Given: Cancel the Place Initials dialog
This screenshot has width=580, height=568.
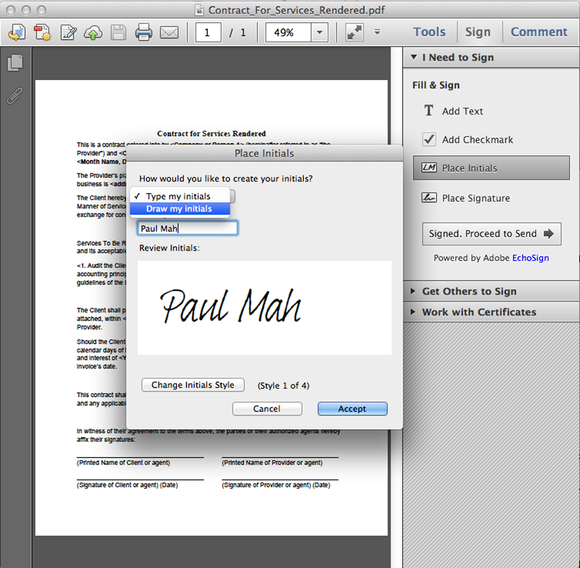Looking at the screenshot, I should click(267, 409).
